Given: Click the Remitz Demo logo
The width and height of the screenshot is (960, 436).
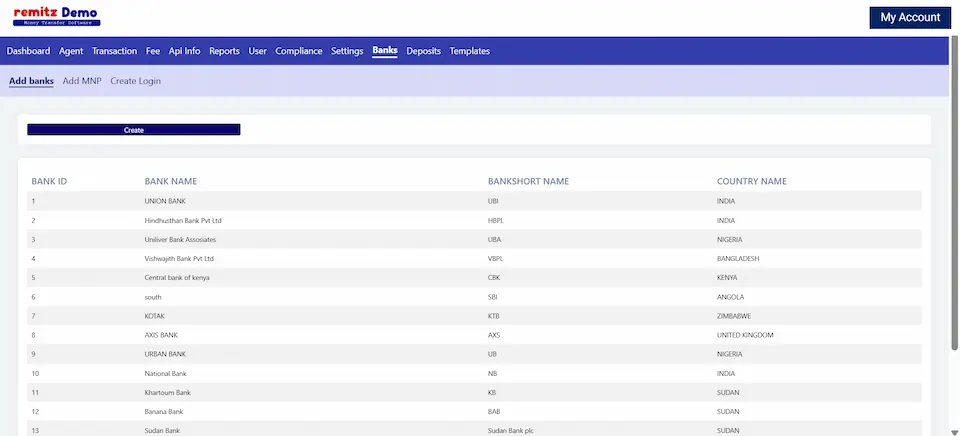Looking at the screenshot, I should (x=56, y=16).
